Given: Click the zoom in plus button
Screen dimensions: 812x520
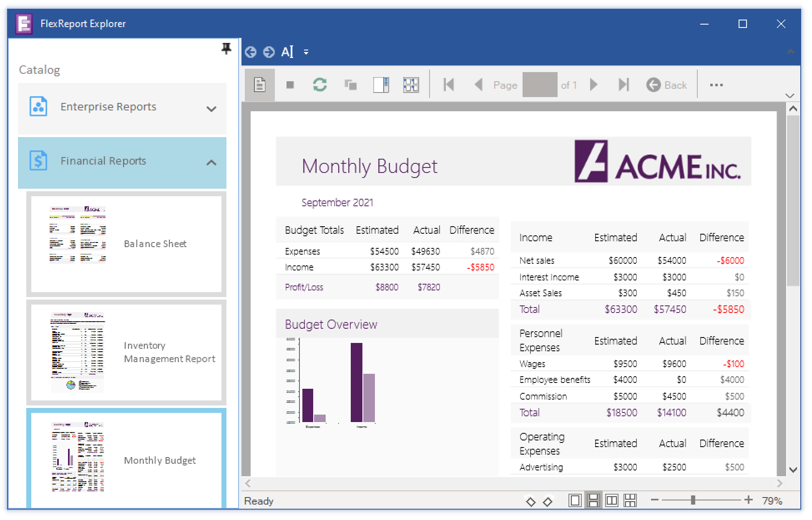Looking at the screenshot, I should (x=749, y=500).
